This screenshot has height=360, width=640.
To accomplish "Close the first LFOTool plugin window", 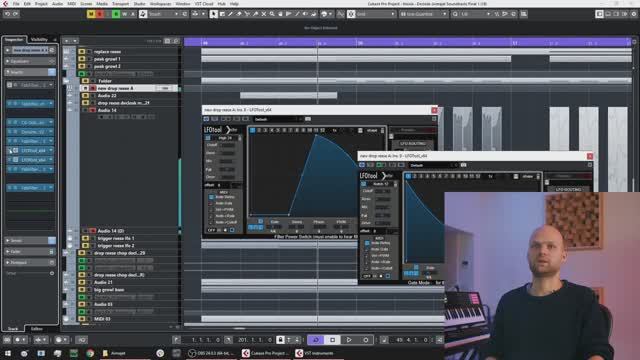I will 434,110.
